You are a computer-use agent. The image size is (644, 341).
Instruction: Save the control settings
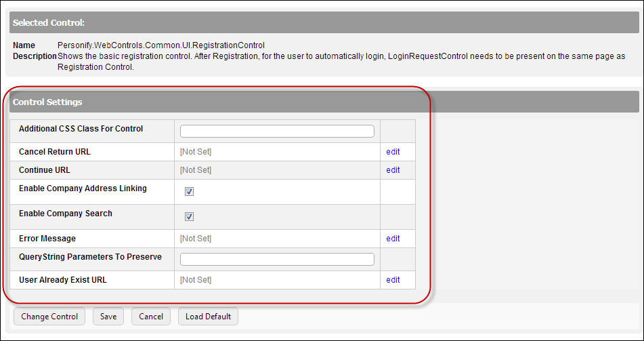[x=108, y=317]
